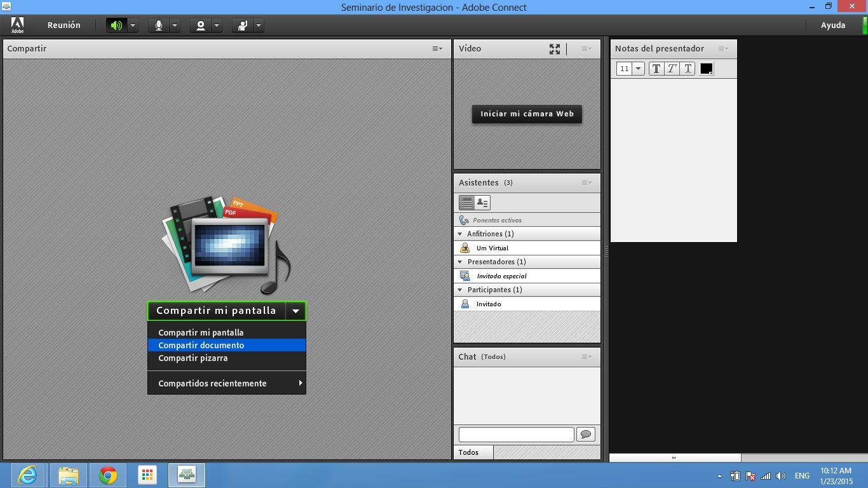
Task: Open the status options dropdown arrow
Action: 258,25
